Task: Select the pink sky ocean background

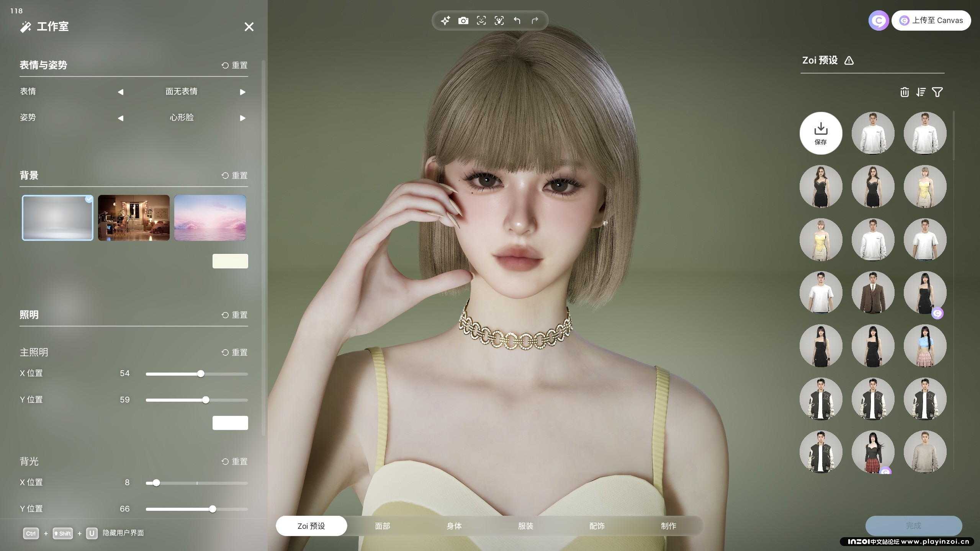Action: click(210, 218)
